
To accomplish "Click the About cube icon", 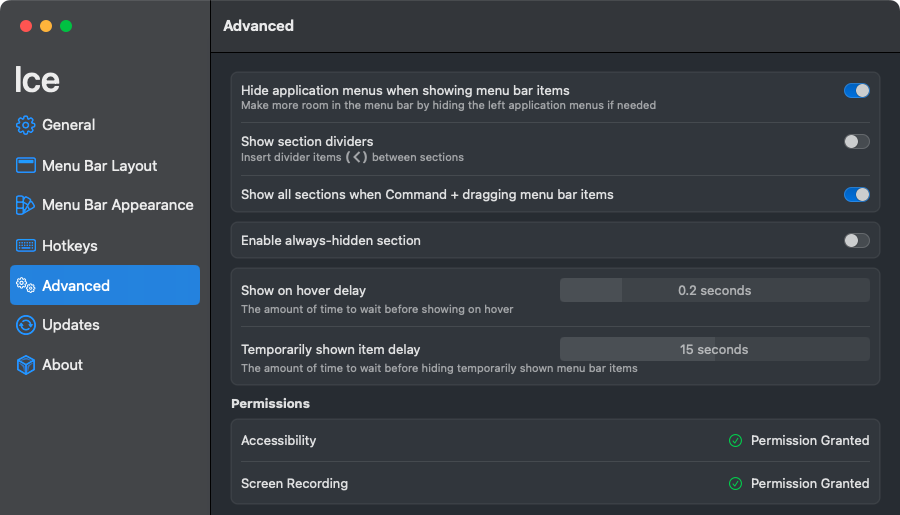I will pos(25,365).
